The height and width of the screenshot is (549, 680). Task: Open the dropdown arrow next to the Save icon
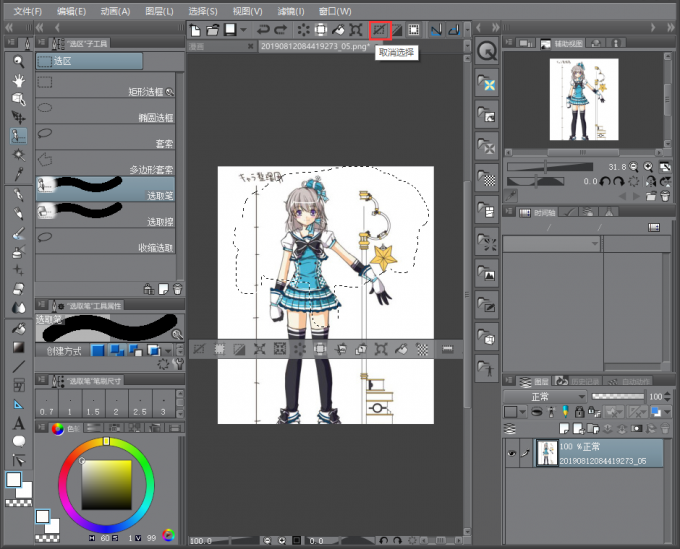244,30
